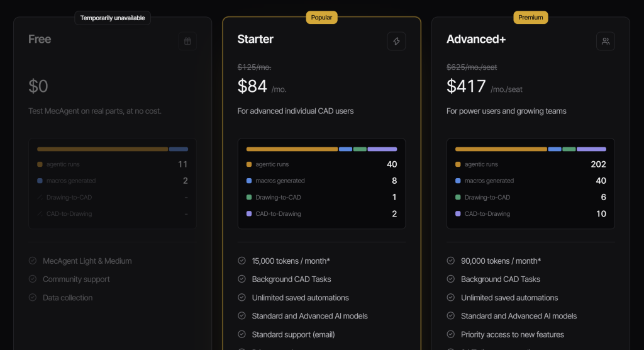The width and height of the screenshot is (644, 350).
Task: Click the blue macros generated swatch in Starter
Action: pos(249,181)
